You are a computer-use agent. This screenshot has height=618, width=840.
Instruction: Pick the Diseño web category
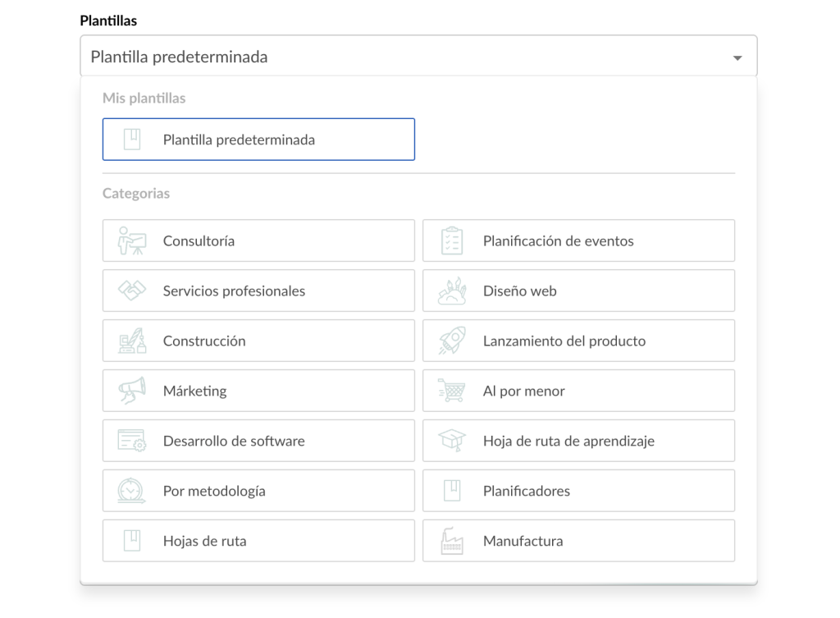[x=578, y=291]
